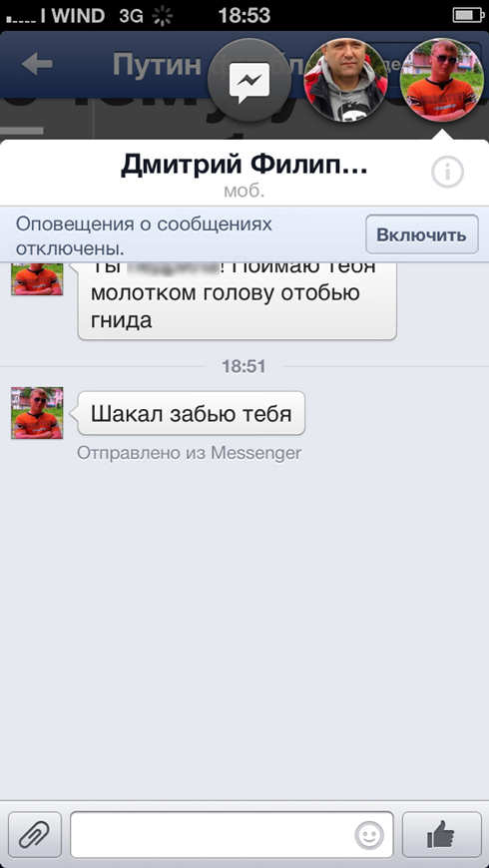Tap the Отправлено из Messenger label
Image resolution: width=489 pixels, height=868 pixels.
189,453
